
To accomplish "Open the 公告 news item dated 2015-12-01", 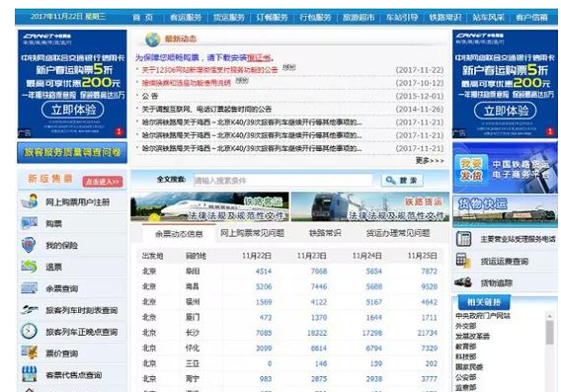I will (150, 96).
